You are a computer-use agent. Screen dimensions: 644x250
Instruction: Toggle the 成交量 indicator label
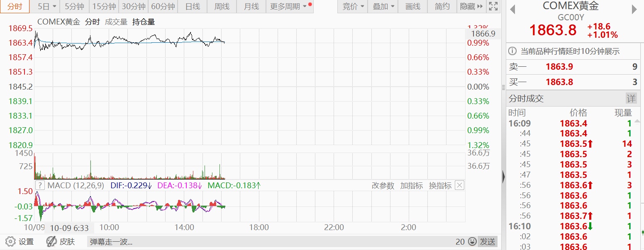tap(116, 22)
